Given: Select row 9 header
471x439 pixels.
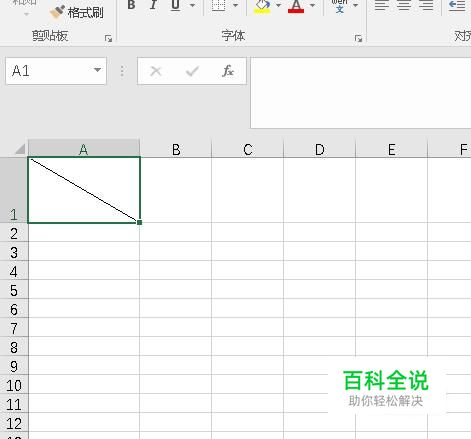Looking at the screenshot, I should click(14, 366).
